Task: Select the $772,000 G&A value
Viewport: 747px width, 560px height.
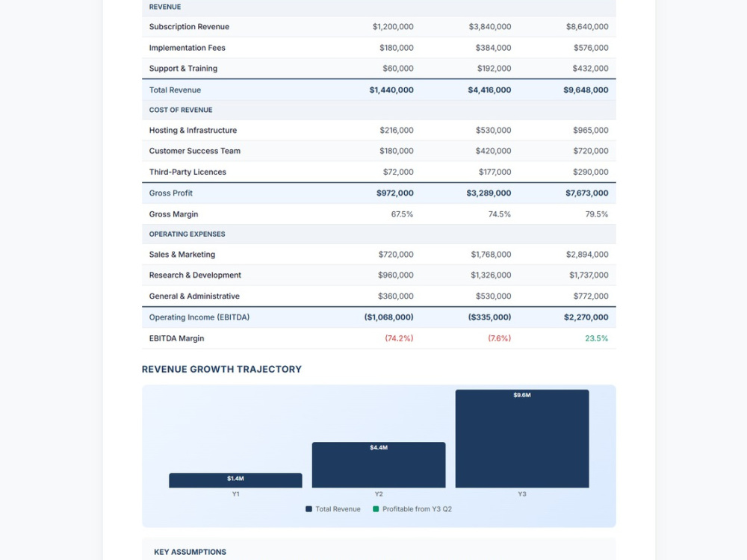Action: [x=591, y=296]
